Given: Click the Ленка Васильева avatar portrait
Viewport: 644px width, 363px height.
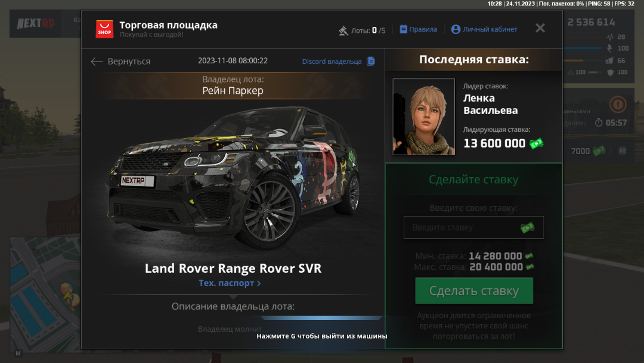Looking at the screenshot, I should click(423, 117).
